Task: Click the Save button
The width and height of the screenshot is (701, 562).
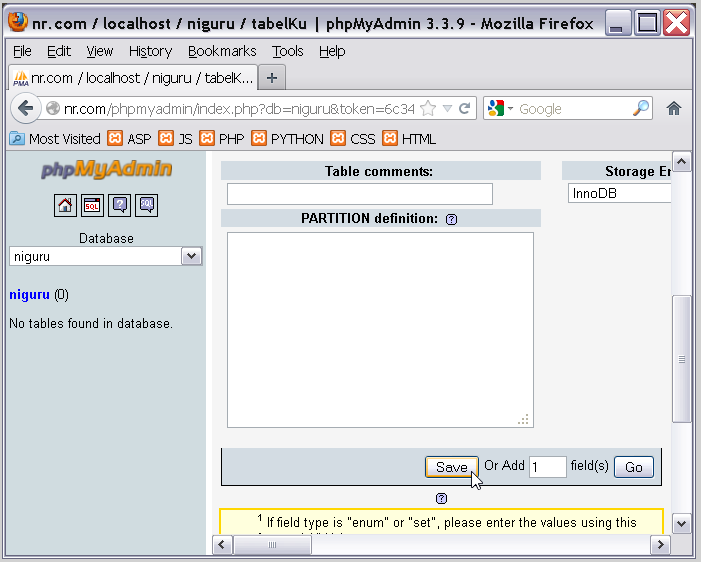Action: click(452, 467)
